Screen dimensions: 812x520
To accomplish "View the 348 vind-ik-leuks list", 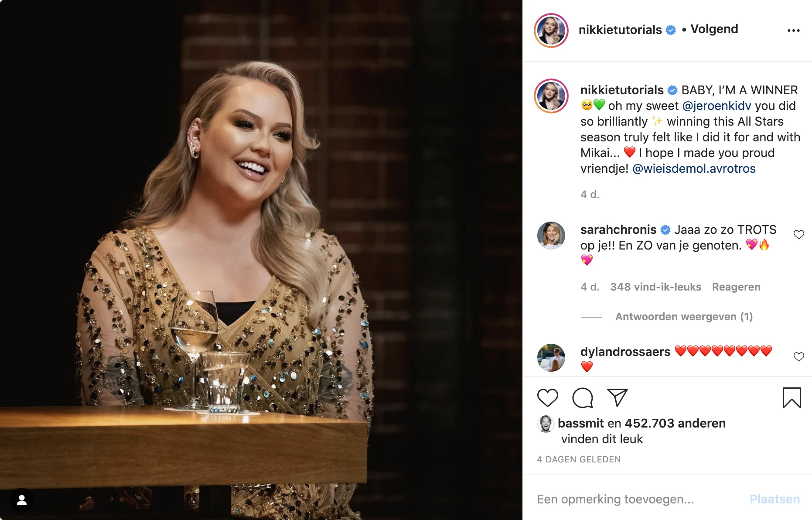I will click(655, 287).
